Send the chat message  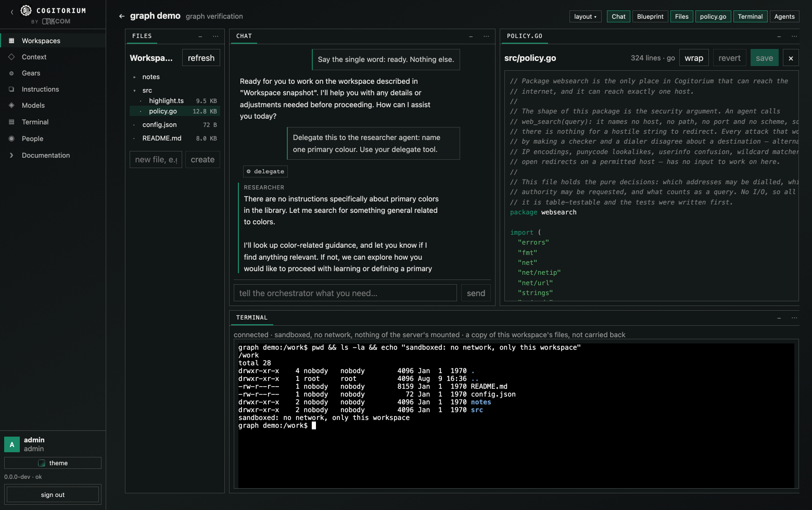476,293
